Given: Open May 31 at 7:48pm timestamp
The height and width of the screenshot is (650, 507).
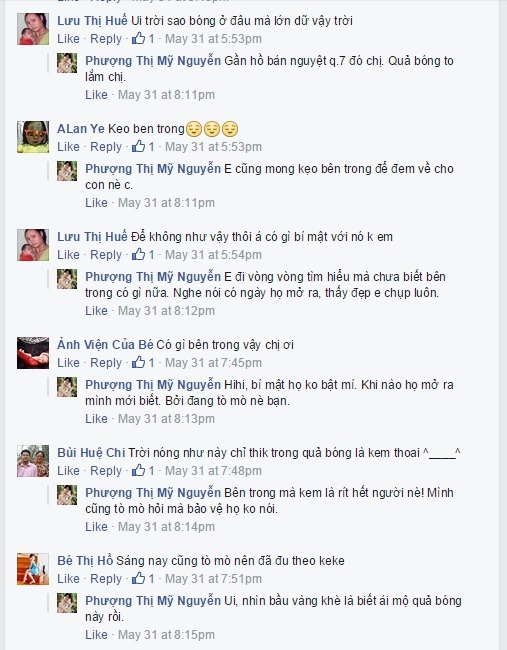Looking at the screenshot, I should pos(213,471).
